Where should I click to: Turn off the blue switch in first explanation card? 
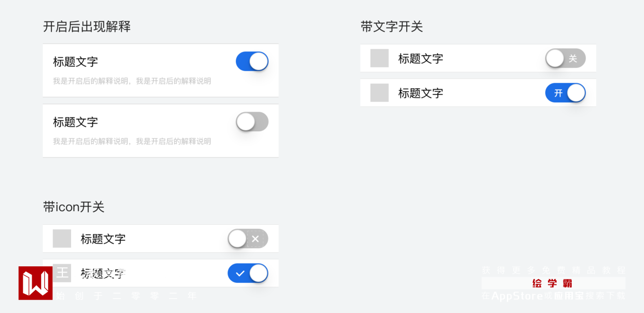point(252,61)
